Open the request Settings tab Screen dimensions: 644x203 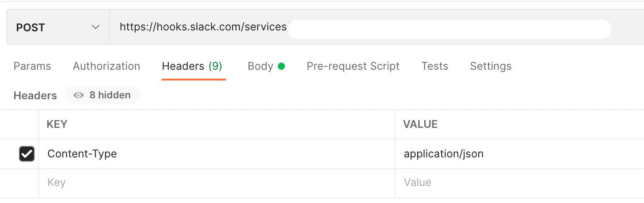pyautogui.click(x=490, y=66)
